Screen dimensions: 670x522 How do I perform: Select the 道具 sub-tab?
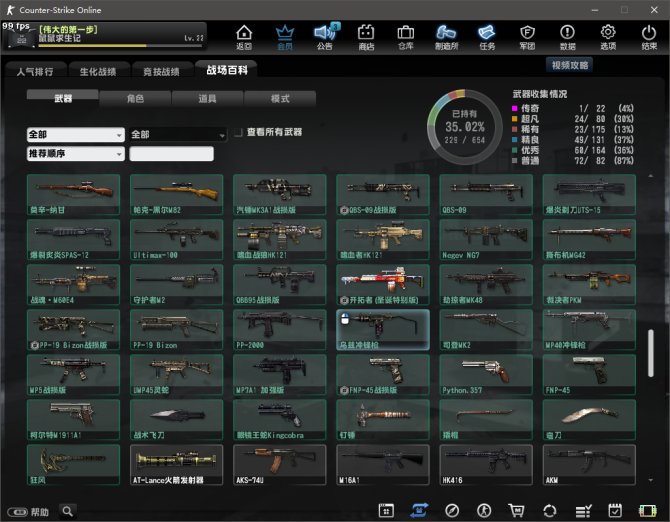[x=207, y=98]
